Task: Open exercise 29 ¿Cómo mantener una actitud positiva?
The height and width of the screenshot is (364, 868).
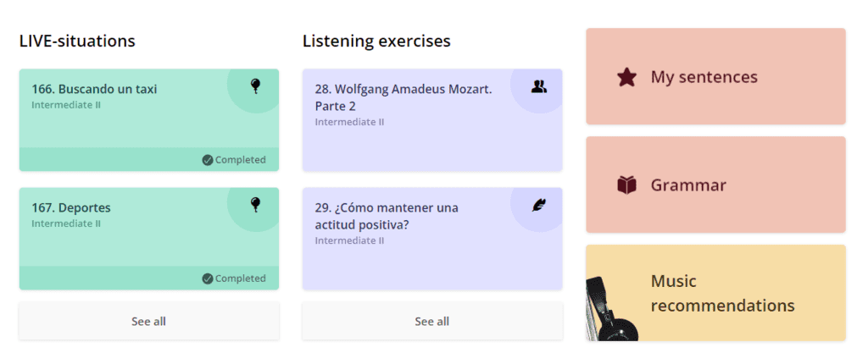Action: [387, 216]
